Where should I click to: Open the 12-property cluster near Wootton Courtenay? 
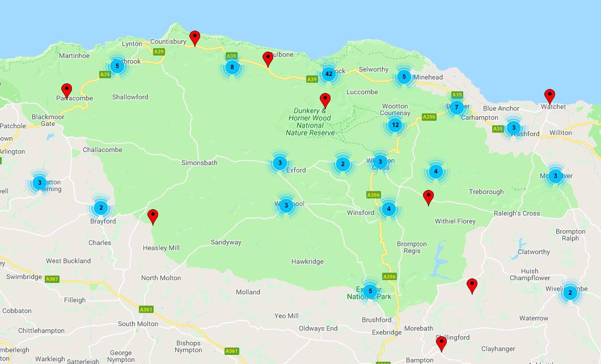(395, 124)
